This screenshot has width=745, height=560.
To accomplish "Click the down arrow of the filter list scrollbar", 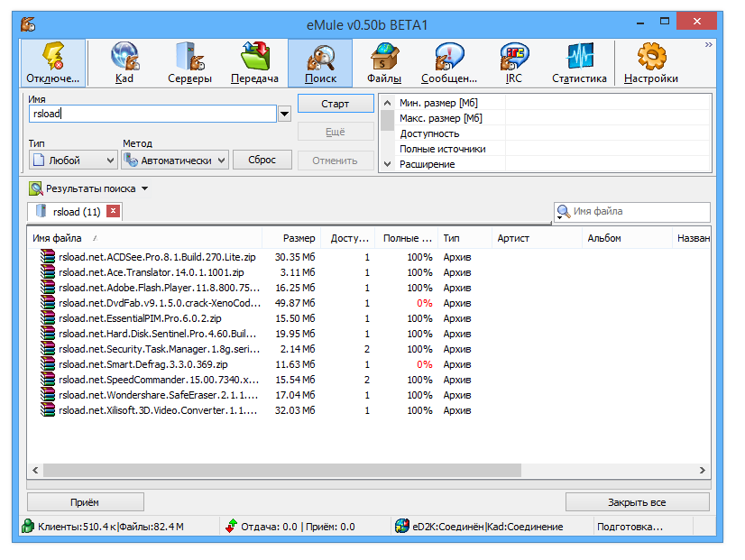I will (387, 164).
